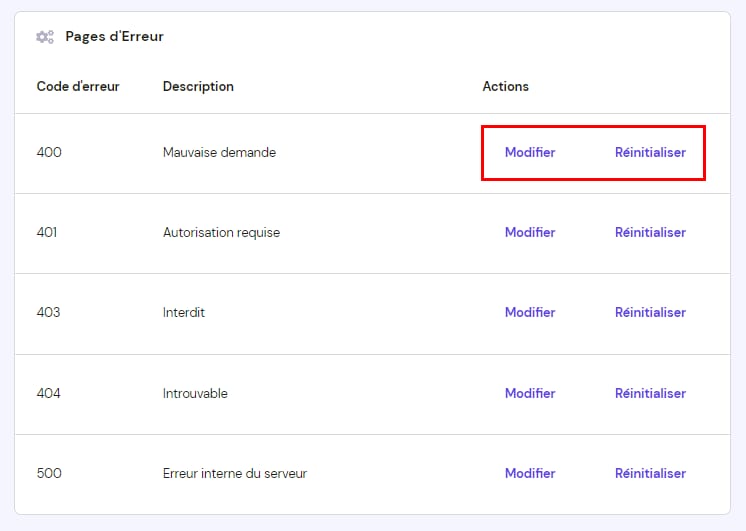Click the Description column header
This screenshot has height=531, width=746.
click(x=198, y=87)
